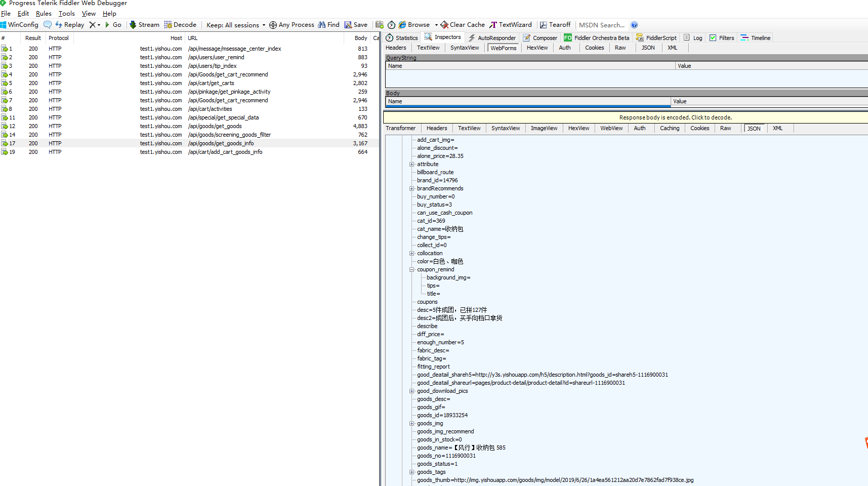
Task: Open the Help menu
Action: click(x=109, y=14)
